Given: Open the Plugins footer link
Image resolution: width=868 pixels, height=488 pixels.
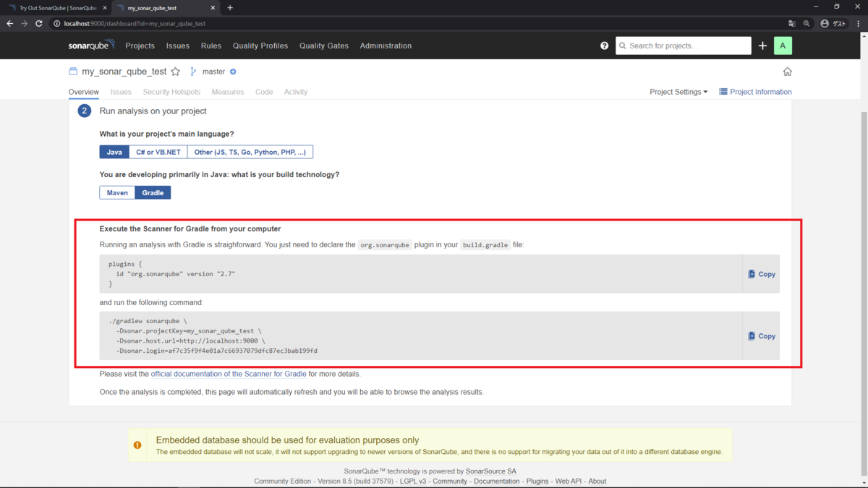Looking at the screenshot, I should 537,481.
